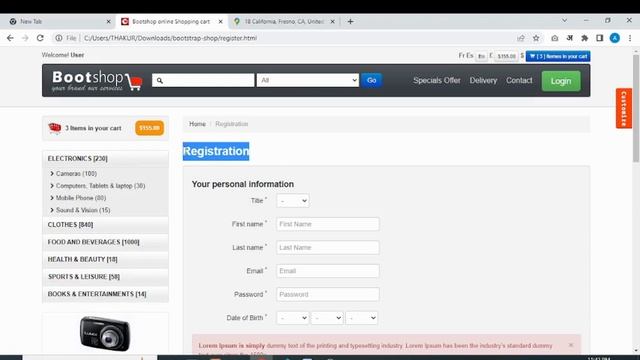Click the Email input field

tap(328, 271)
